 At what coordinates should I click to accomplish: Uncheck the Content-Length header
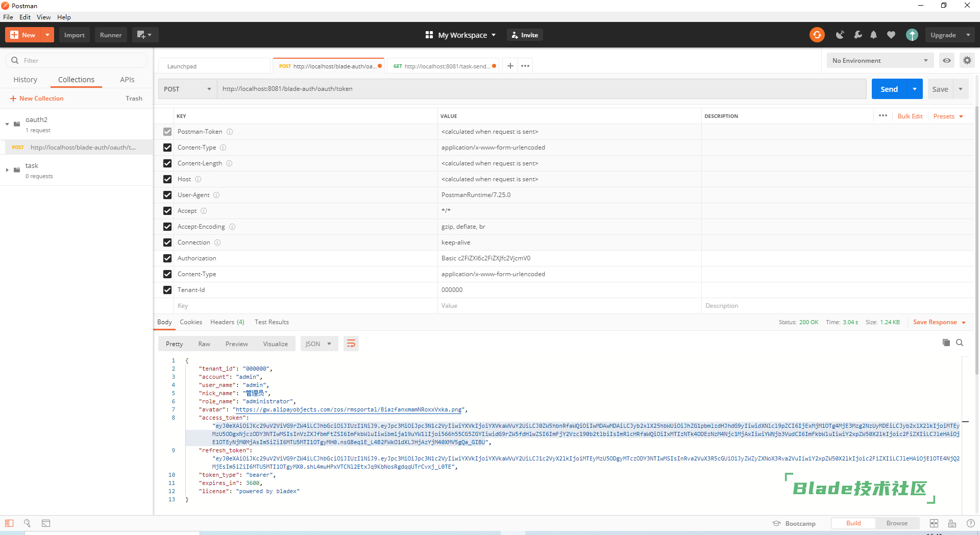[x=167, y=163]
